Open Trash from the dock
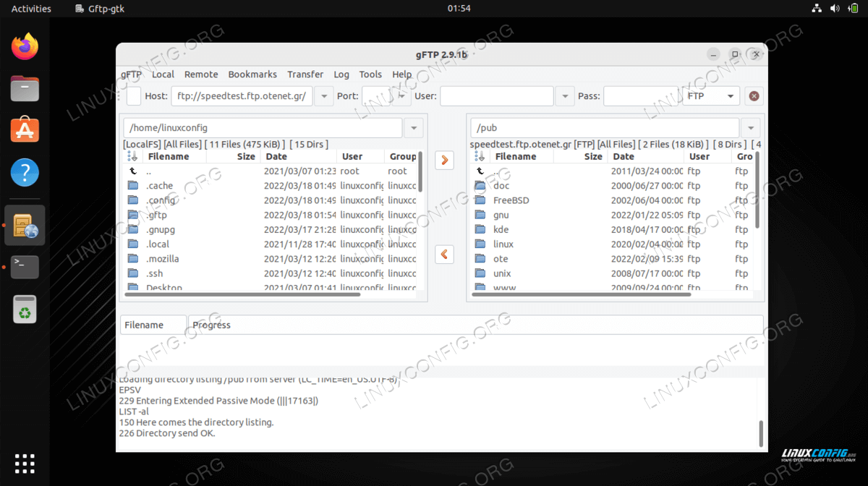 pos(25,309)
